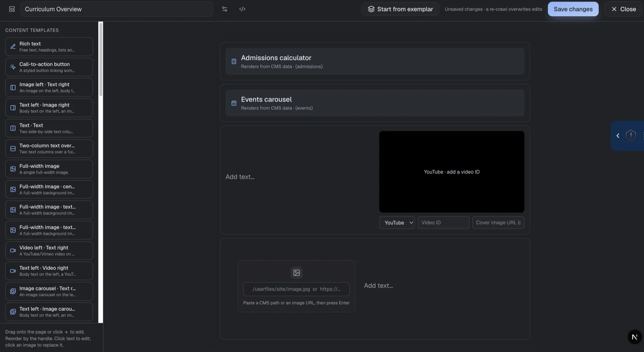Viewport: 644px width, 352px height.
Task: Click the Video left · Text right camera icon
Action: click(x=13, y=251)
